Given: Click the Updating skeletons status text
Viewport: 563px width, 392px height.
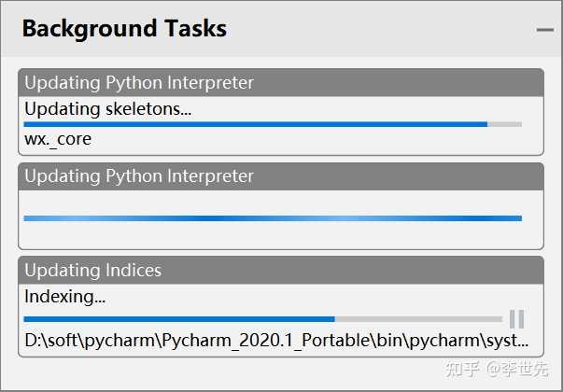Looking at the screenshot, I should [x=108, y=108].
